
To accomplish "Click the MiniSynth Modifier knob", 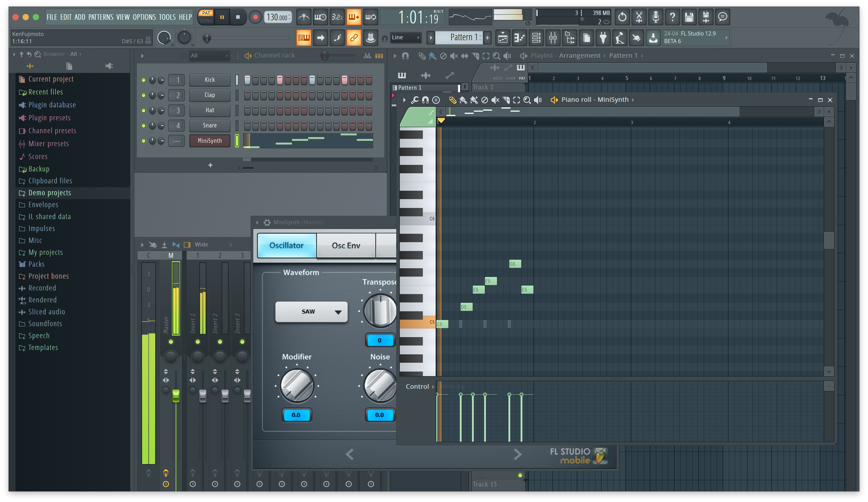I will click(297, 386).
